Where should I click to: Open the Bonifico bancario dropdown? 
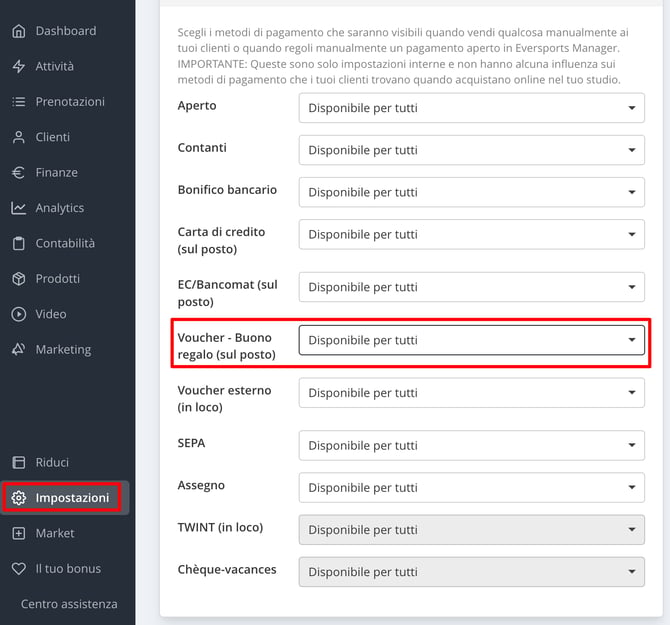tap(471, 192)
